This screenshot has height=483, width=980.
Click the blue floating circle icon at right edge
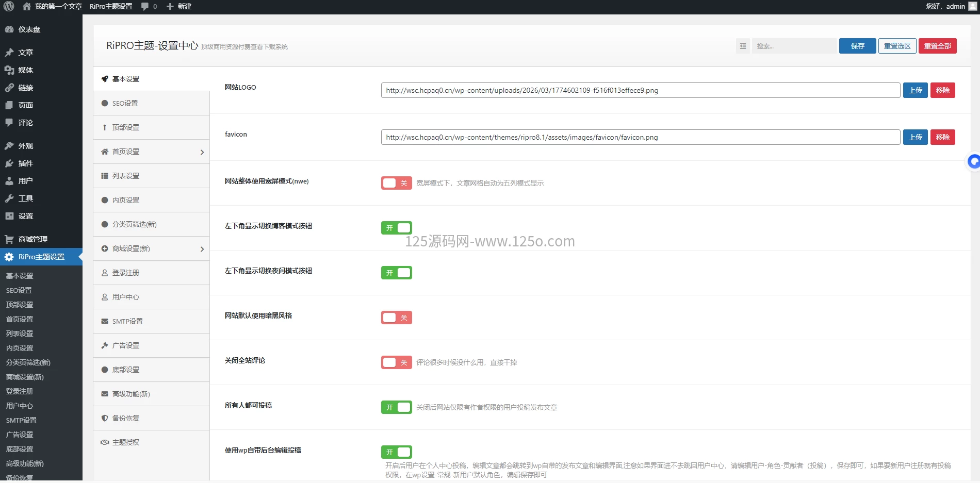pyautogui.click(x=973, y=162)
